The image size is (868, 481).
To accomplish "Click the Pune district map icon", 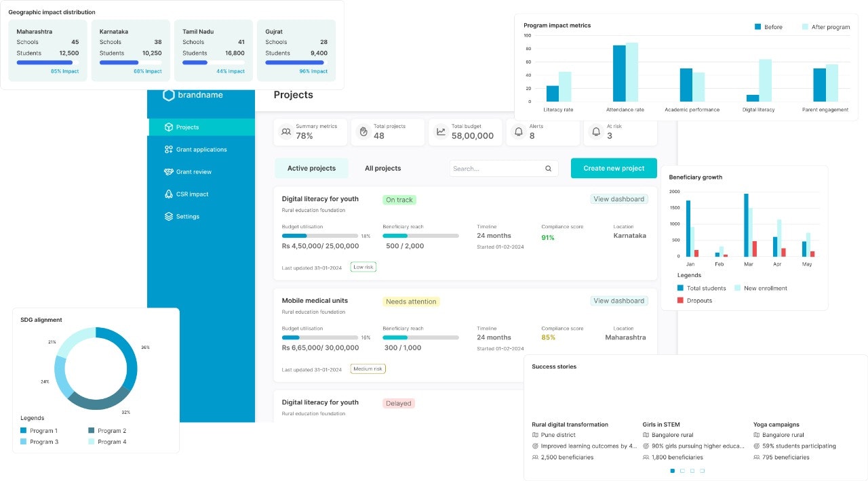I will 535,435.
